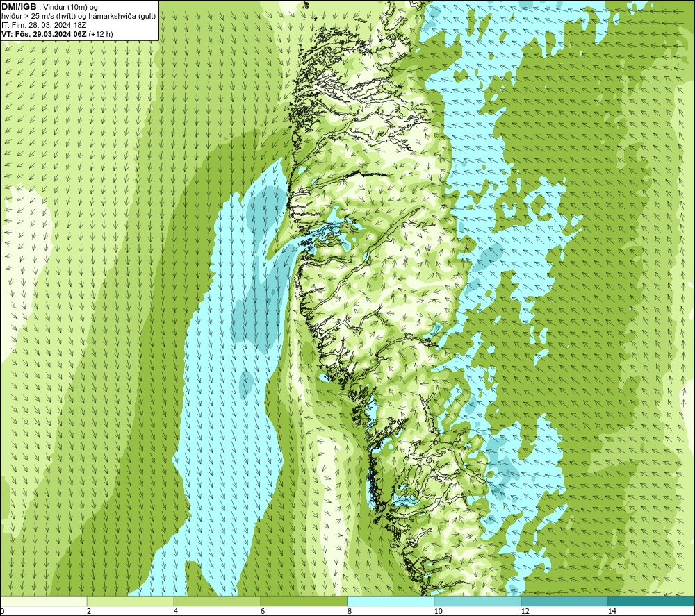Image resolution: width=695 pixels, height=616 pixels.
Task: Click the 'Vindur (10m) og' label
Action: click(x=71, y=8)
